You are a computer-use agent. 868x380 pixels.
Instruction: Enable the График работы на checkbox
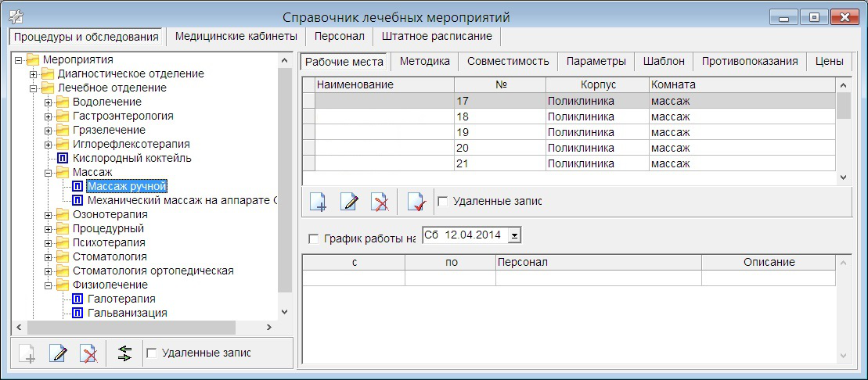click(x=315, y=238)
